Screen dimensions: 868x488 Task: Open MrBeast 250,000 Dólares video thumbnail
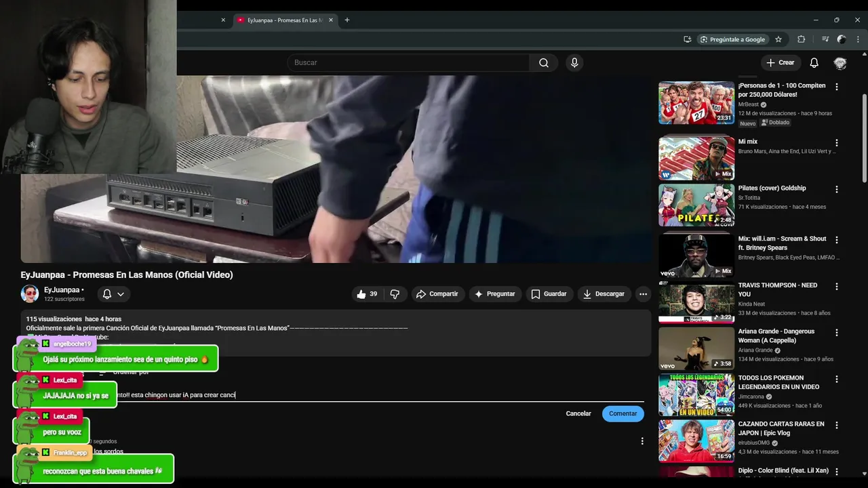click(696, 103)
